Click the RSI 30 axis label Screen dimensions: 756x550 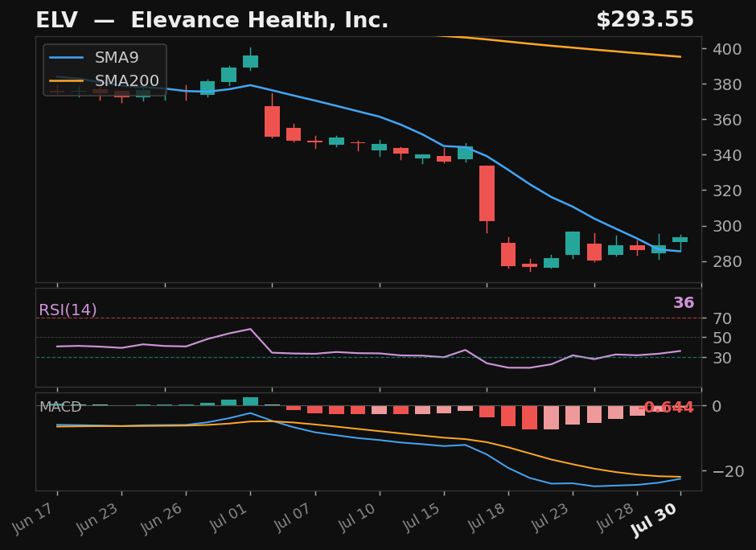click(x=722, y=358)
